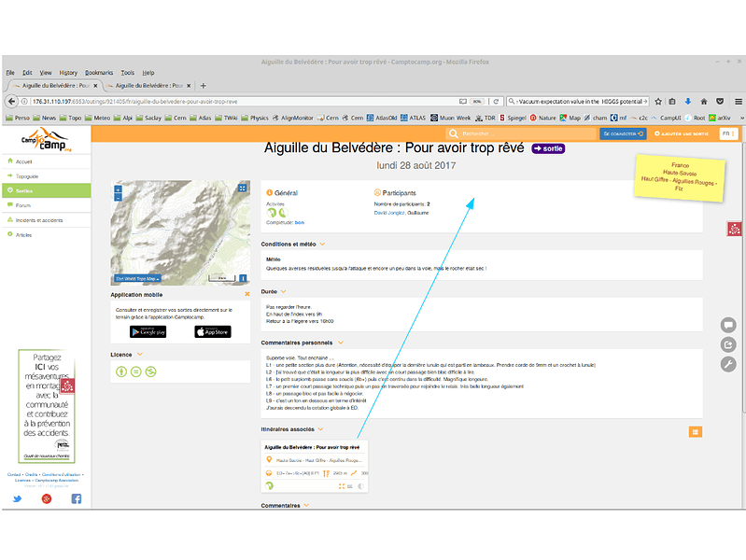Click the Camptocamp logo

pos(46,139)
